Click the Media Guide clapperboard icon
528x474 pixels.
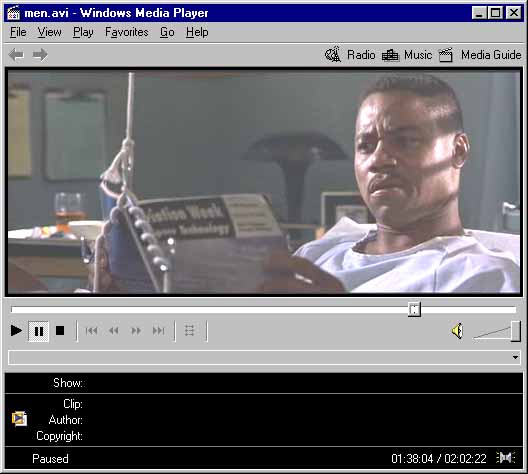446,55
